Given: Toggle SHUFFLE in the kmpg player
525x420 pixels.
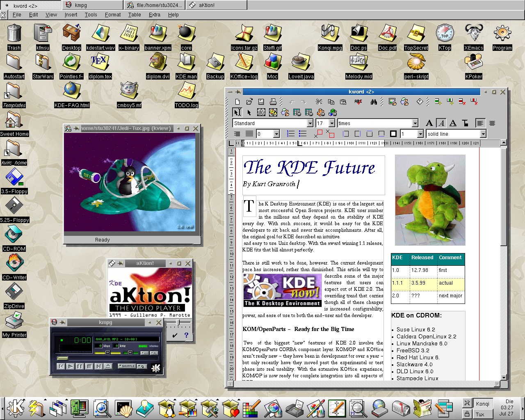Looking at the screenshot, I should pyautogui.click(x=127, y=366).
